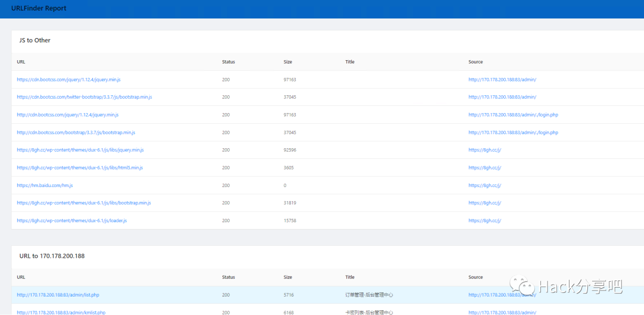Click URL header in the 170.178.200.188 table
This screenshot has width=644, height=315.
pyautogui.click(x=21, y=277)
